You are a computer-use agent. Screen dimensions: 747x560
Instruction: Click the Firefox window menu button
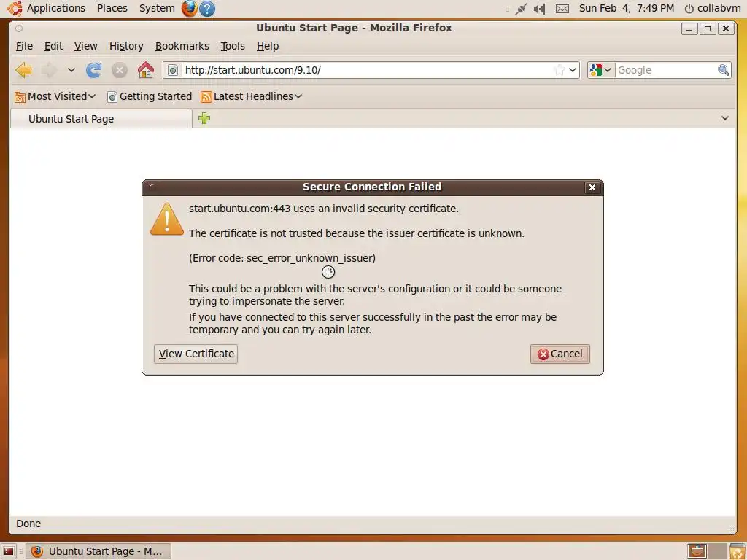pyautogui.click(x=18, y=28)
